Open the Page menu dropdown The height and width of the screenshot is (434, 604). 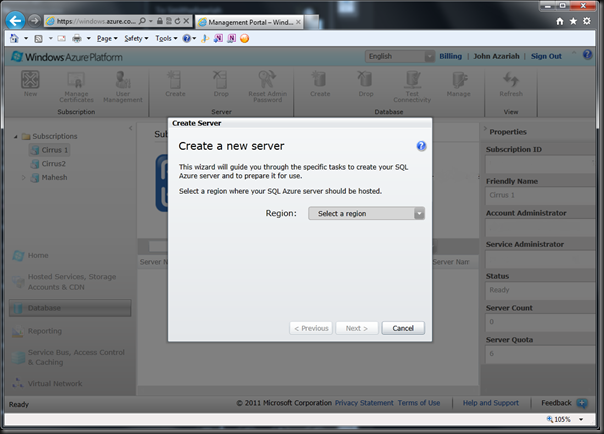[107, 39]
